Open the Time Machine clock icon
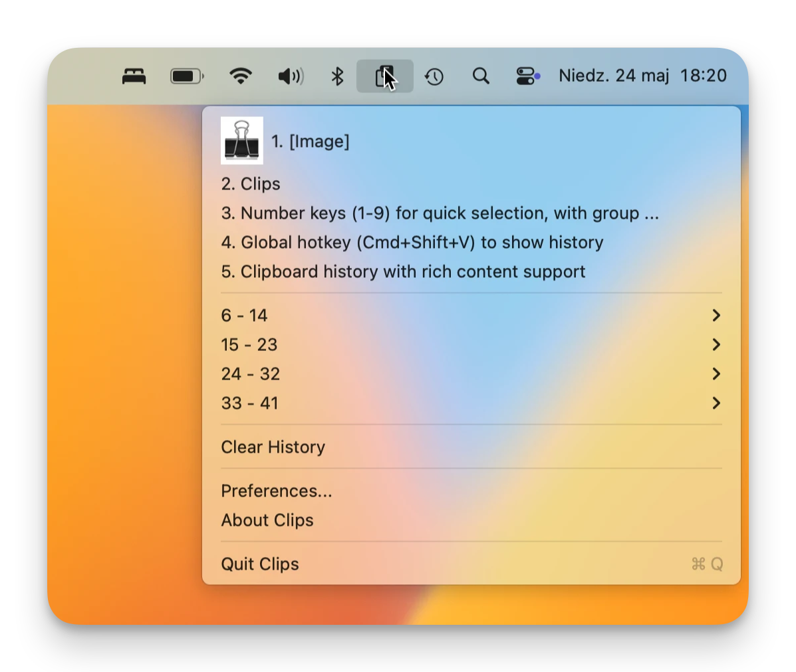796x672 pixels. (434, 76)
